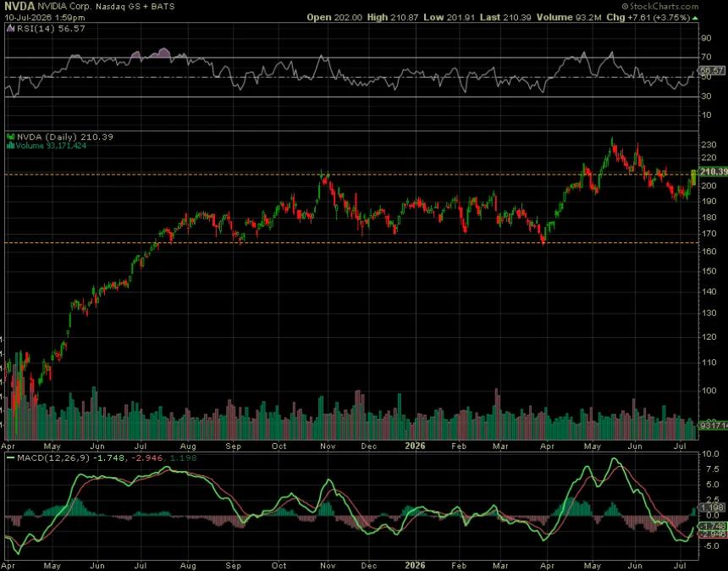
Task: Click the 'NVDA (Daily) 210.39' legend label
Action: (x=65, y=137)
